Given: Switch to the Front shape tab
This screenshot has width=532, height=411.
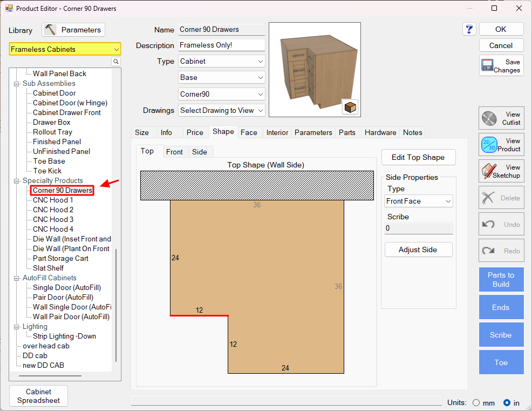Looking at the screenshot, I should point(174,152).
